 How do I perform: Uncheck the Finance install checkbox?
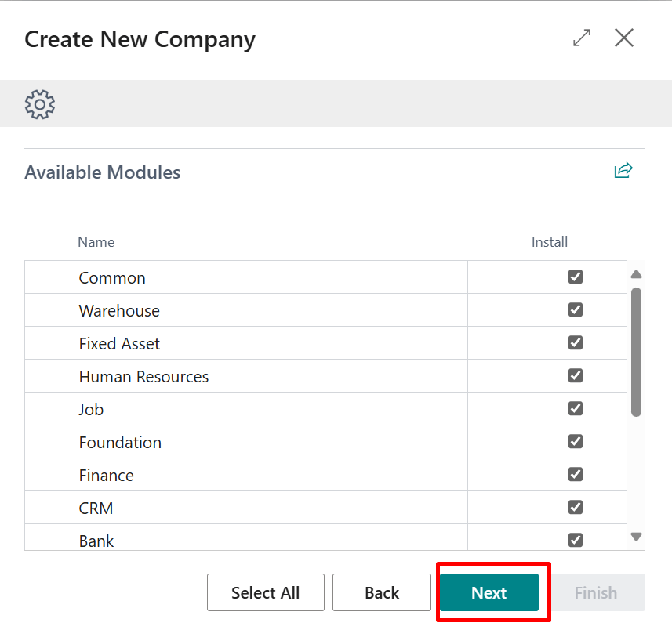tap(576, 474)
